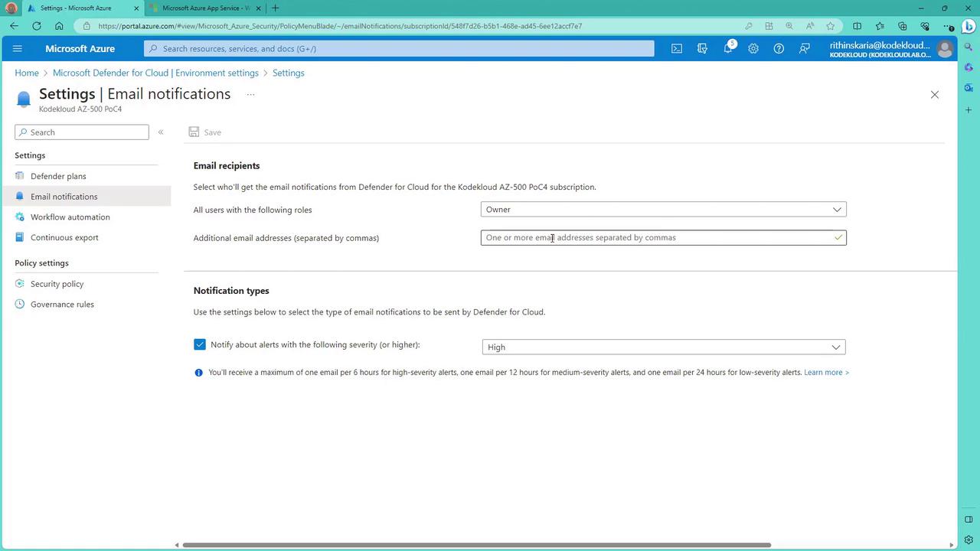Viewport: 980px width, 551px height.
Task: Open the Environment settings breadcrumb link
Action: tap(155, 73)
